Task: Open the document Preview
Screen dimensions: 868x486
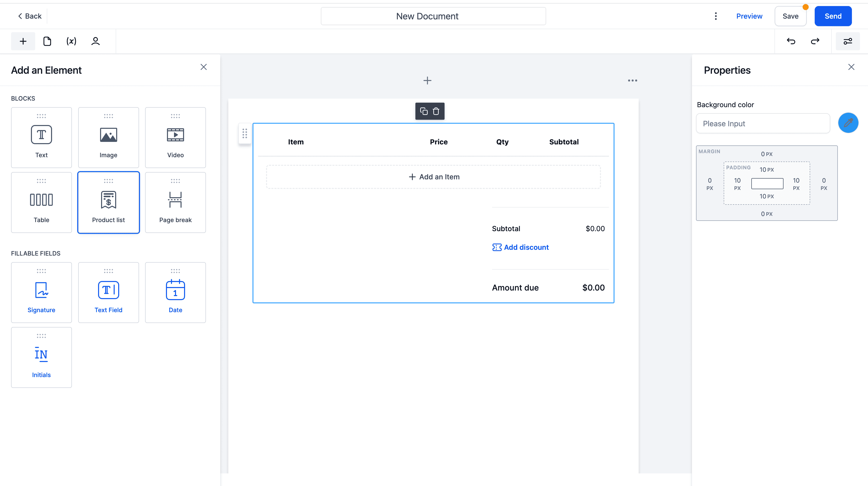Action: [749, 16]
